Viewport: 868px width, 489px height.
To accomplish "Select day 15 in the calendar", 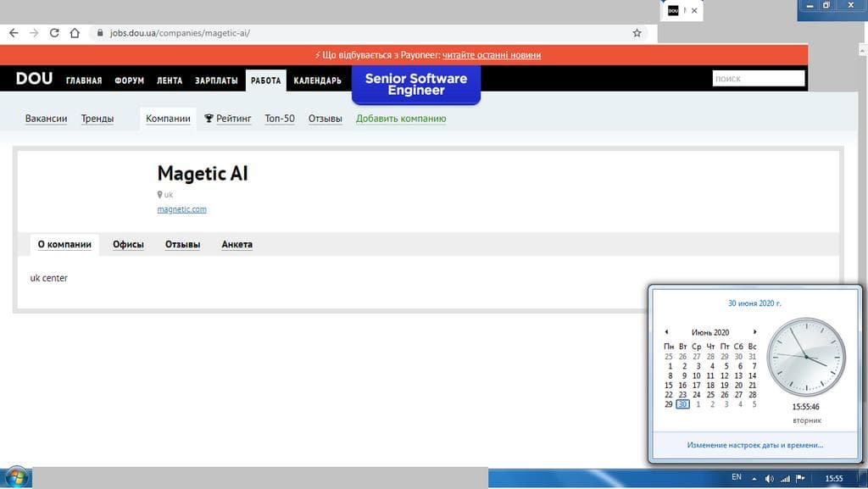I will (x=669, y=385).
